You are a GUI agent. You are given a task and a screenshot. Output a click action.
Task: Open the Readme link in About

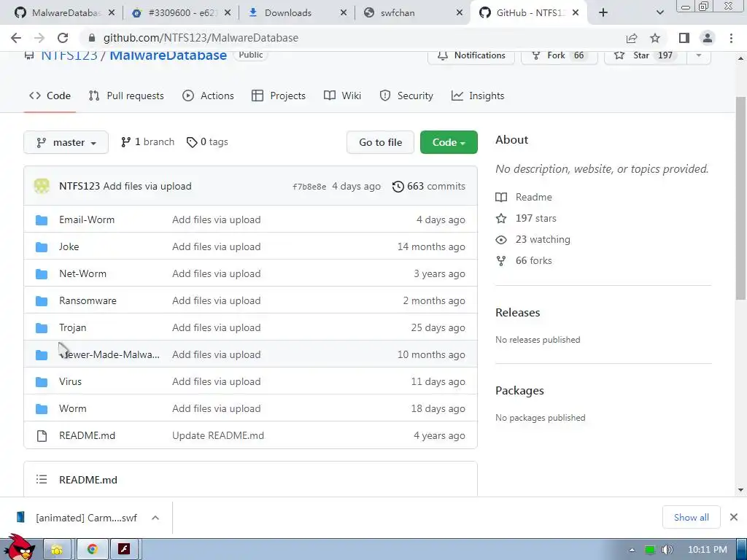[x=533, y=197]
